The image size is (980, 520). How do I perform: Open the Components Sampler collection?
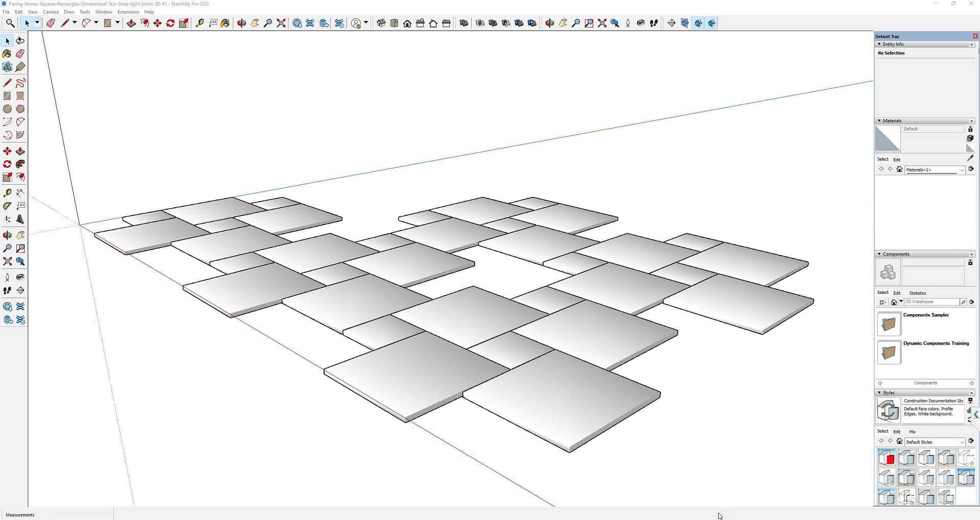click(x=889, y=324)
